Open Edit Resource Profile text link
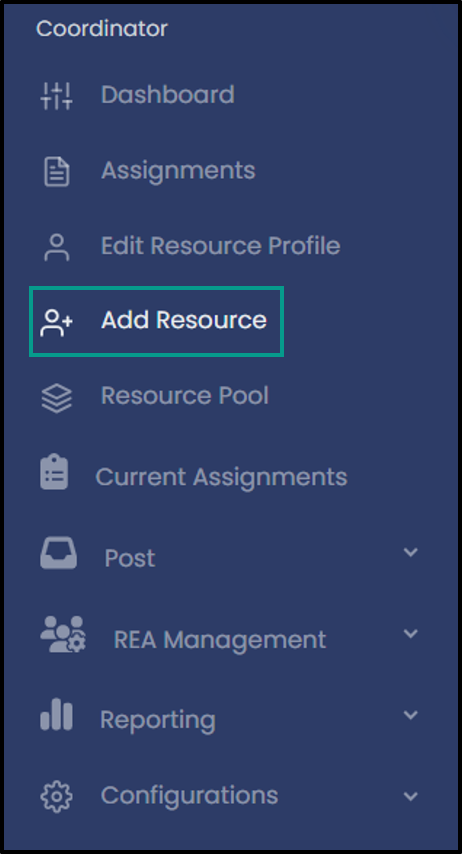The height and width of the screenshot is (854, 462). (x=221, y=246)
